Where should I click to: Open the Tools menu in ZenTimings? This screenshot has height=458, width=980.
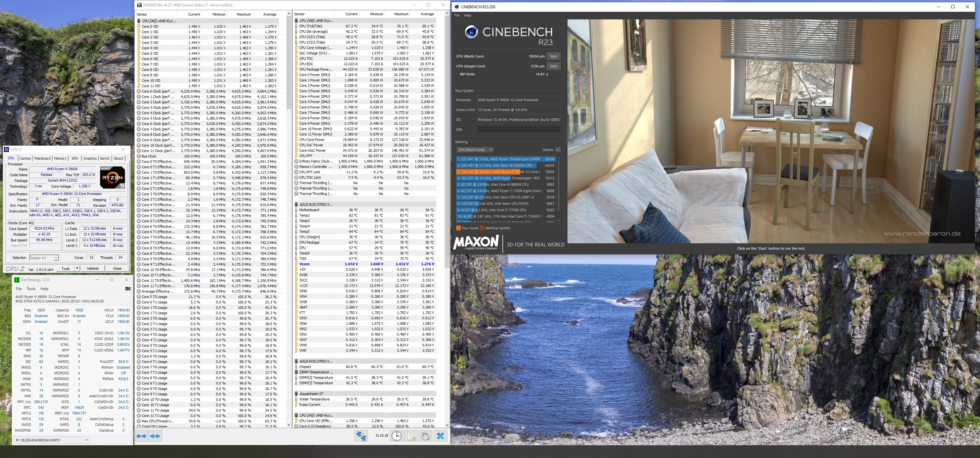point(31,288)
